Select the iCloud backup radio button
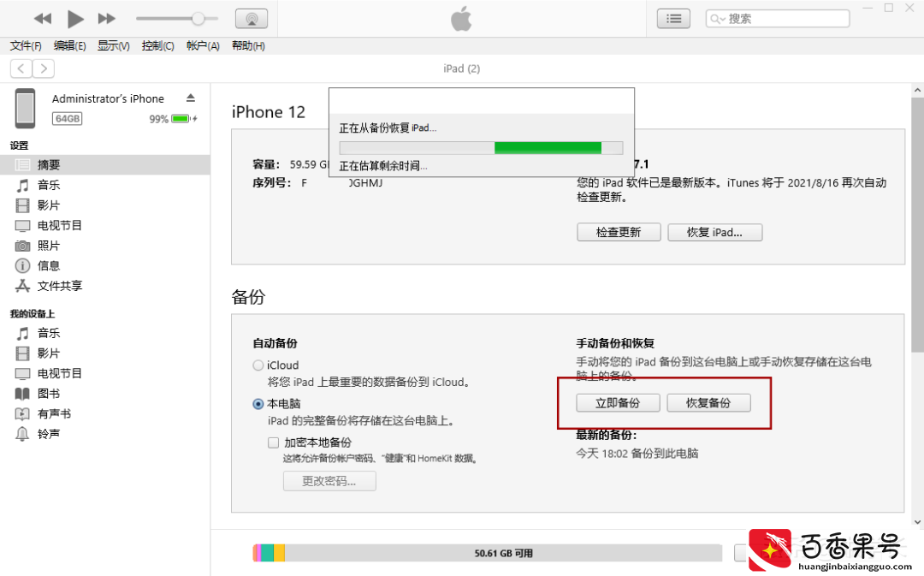Image resolution: width=924 pixels, height=576 pixels. tap(258, 365)
